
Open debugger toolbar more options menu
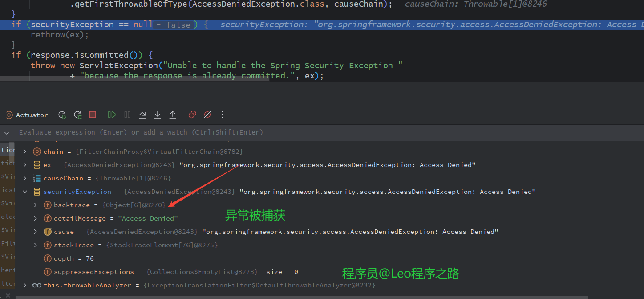(x=223, y=115)
